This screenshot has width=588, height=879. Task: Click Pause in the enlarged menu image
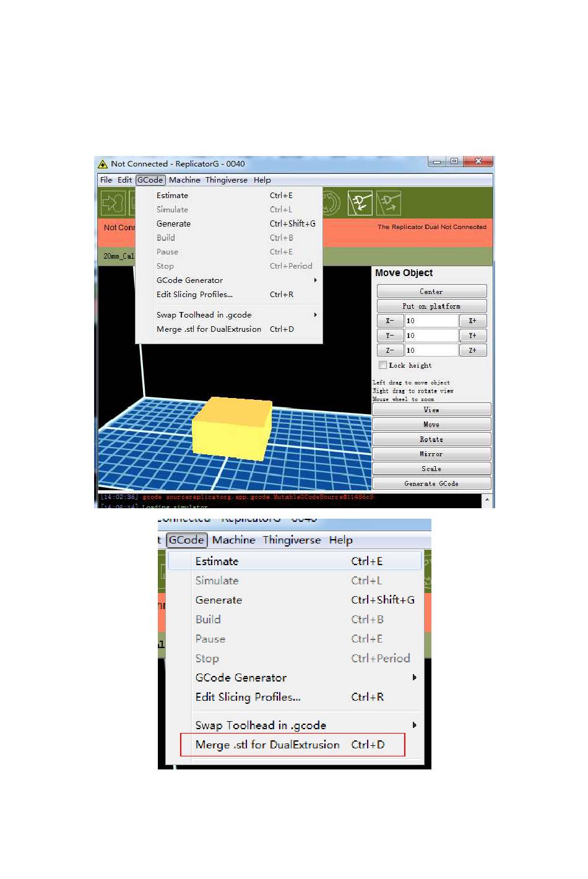point(295,639)
